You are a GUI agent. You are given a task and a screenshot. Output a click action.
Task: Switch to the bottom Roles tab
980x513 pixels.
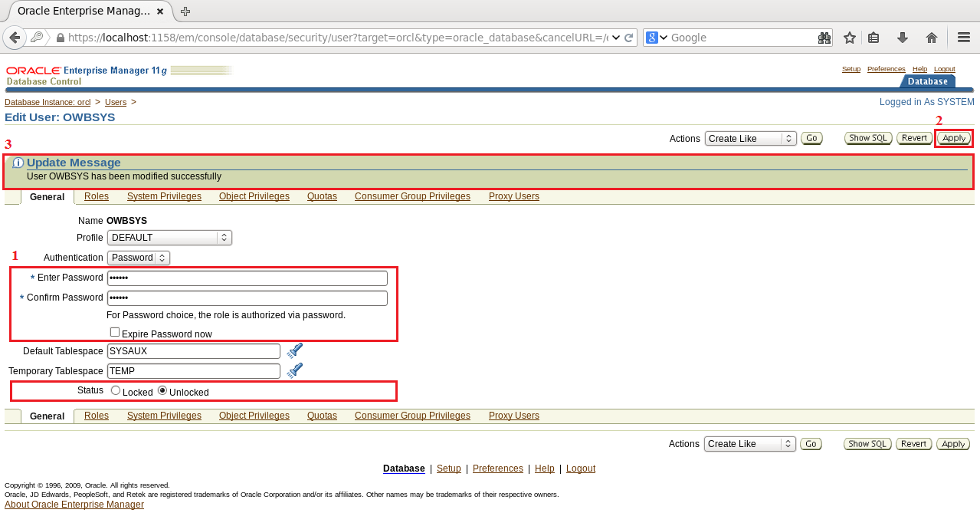pyautogui.click(x=97, y=416)
